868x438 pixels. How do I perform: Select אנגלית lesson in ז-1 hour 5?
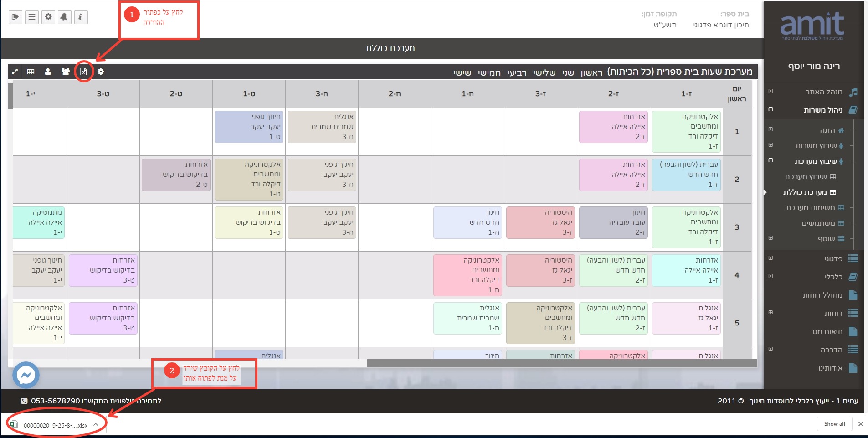(686, 318)
